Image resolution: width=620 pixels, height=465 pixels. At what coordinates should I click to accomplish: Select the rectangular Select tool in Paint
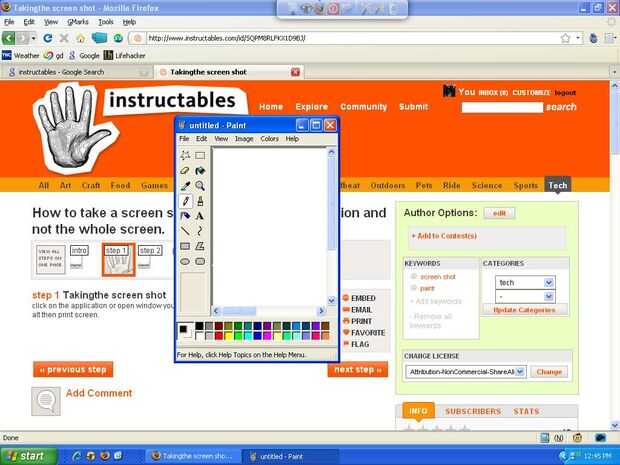(x=200, y=155)
